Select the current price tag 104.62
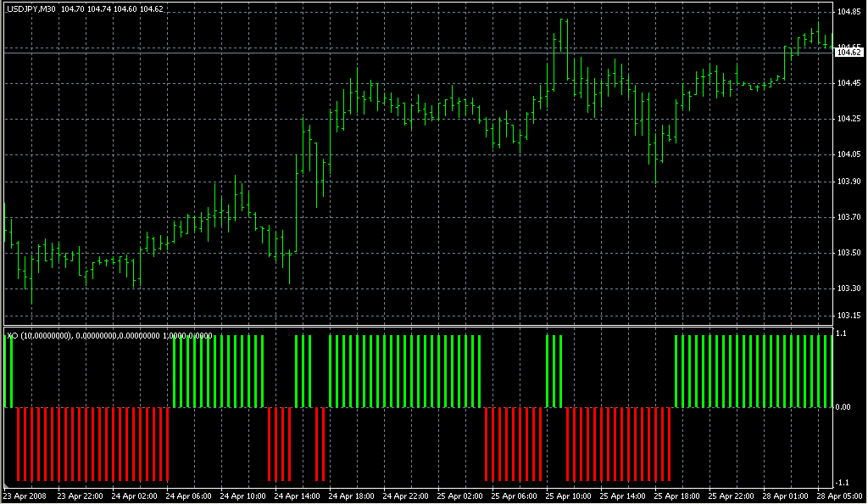868x504 pixels. coord(849,52)
